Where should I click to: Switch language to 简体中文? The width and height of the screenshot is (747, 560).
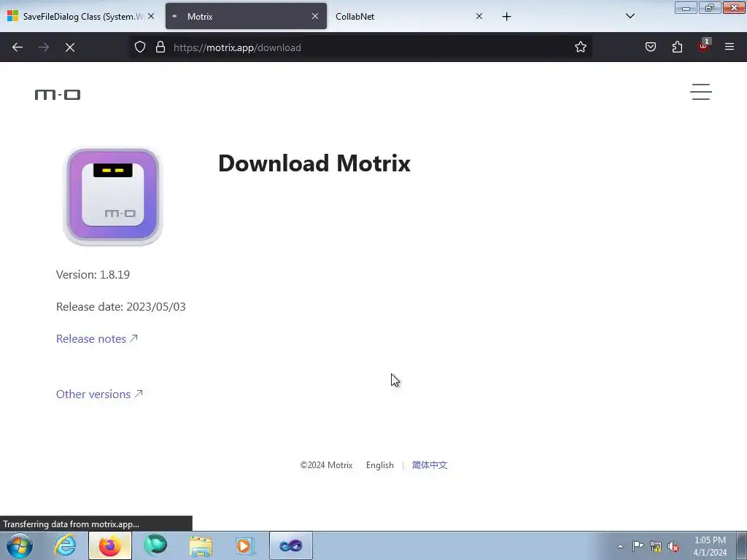(429, 465)
